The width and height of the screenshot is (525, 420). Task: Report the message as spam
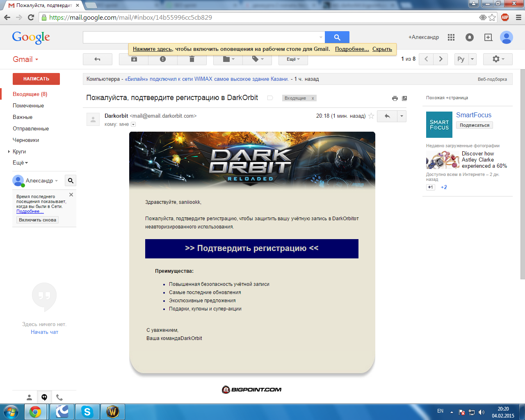(x=163, y=59)
